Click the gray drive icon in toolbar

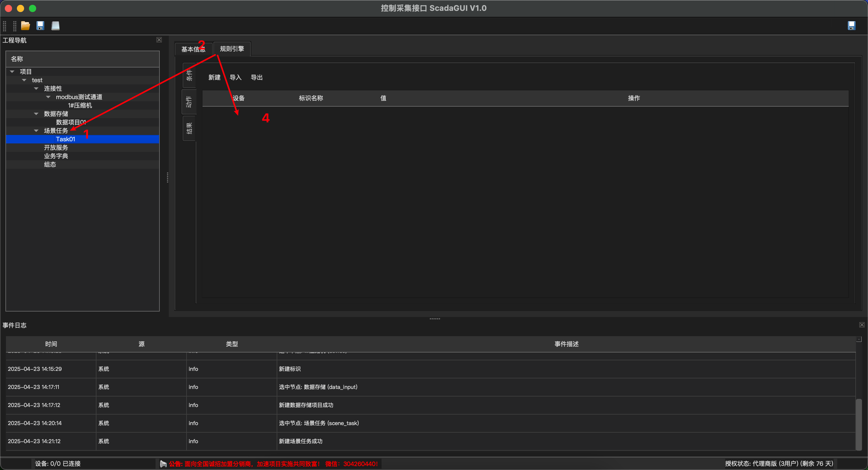click(55, 26)
